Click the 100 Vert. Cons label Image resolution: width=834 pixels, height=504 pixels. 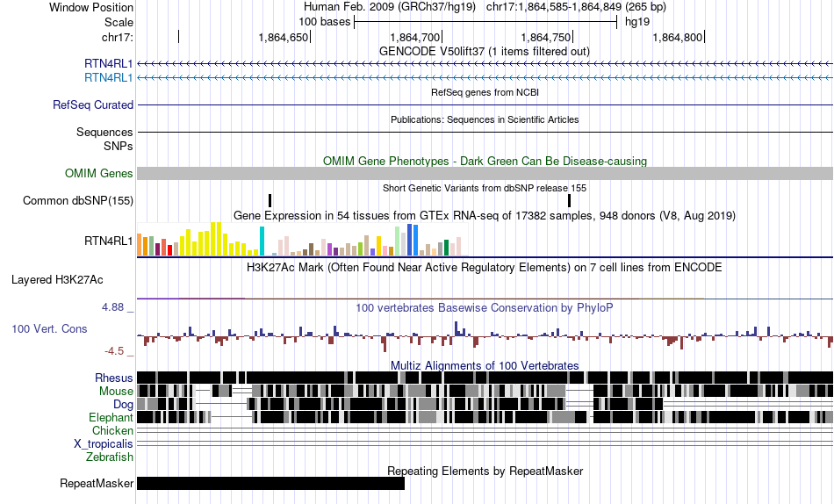[x=49, y=329]
